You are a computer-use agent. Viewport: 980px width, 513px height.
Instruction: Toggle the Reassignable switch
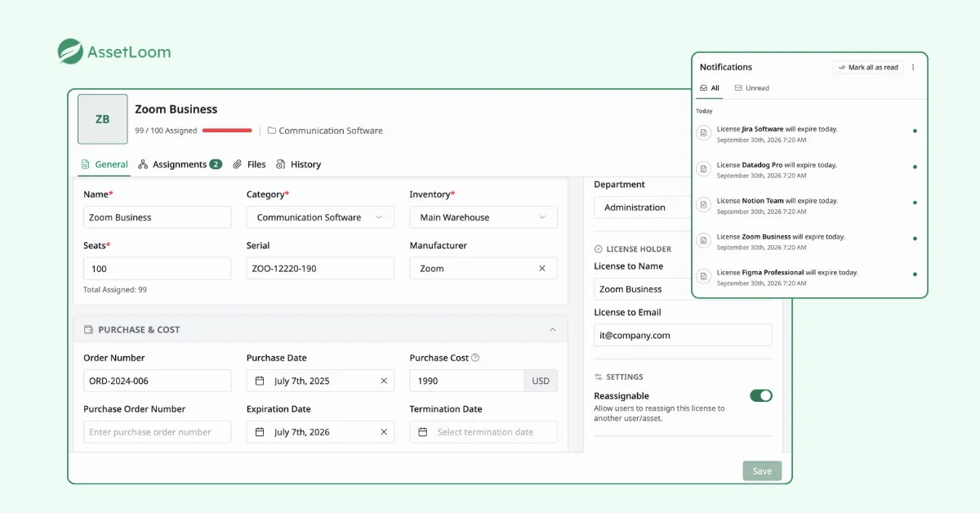pos(761,395)
